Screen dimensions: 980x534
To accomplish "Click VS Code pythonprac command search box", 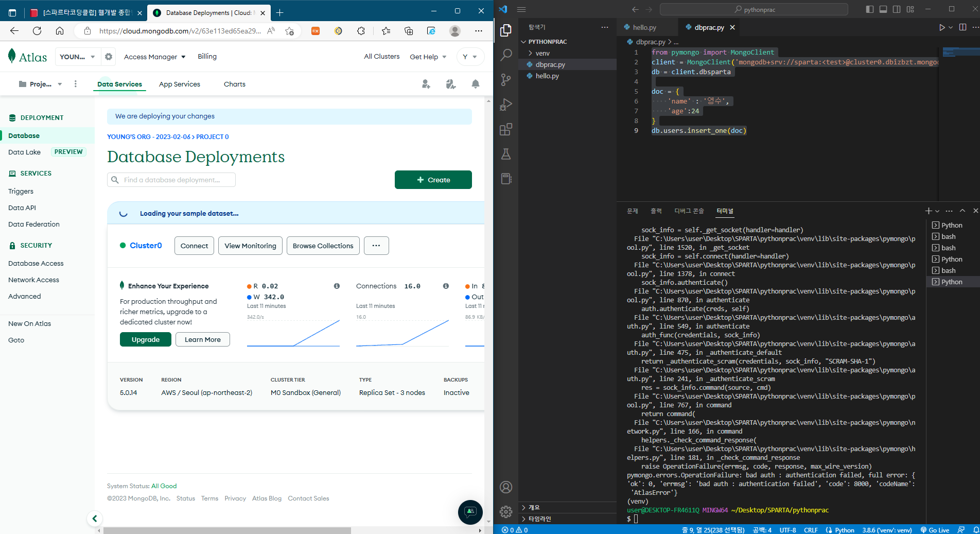I will [754, 9].
